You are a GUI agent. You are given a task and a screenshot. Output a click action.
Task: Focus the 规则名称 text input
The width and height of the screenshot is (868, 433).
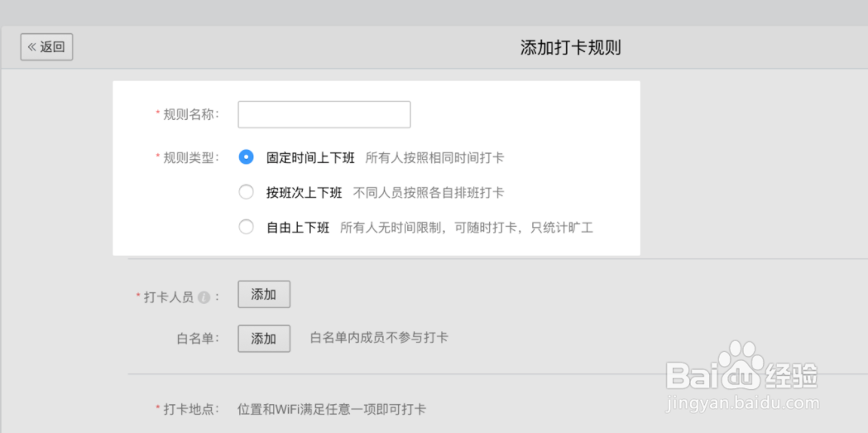pyautogui.click(x=324, y=114)
